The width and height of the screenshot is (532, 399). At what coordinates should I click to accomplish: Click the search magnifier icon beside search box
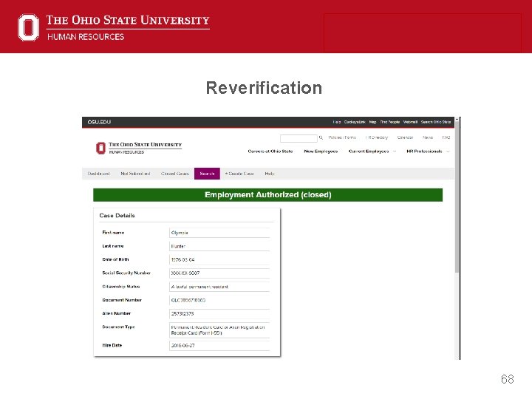tap(321, 137)
